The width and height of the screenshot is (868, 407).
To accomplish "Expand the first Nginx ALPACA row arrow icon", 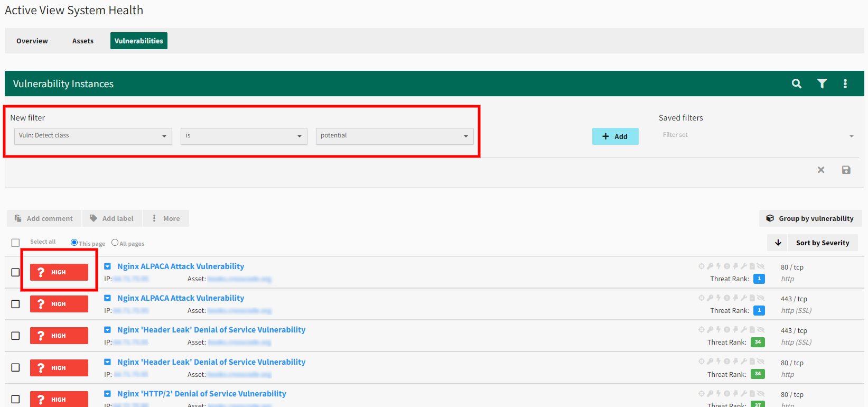I will [108, 266].
